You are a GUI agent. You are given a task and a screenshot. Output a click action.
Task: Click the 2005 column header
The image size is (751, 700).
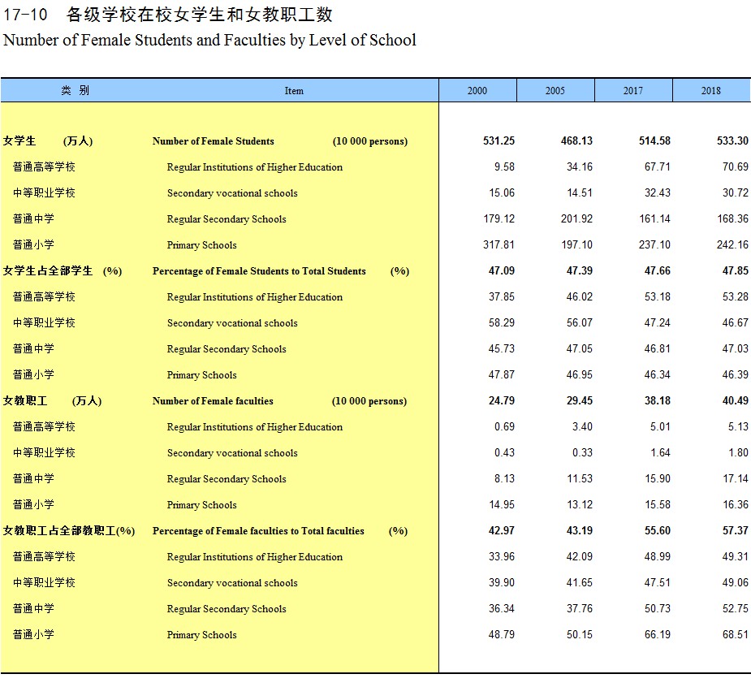pyautogui.click(x=555, y=91)
